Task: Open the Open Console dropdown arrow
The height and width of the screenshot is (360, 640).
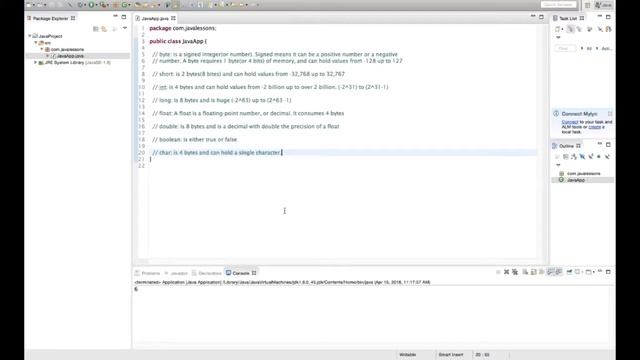Action: (x=593, y=272)
